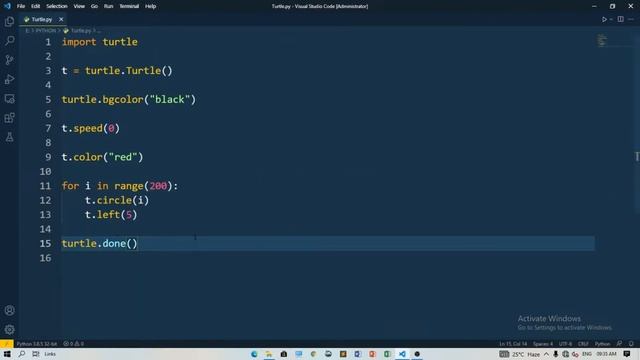Screen dimensions: 640x360
Task: Click the PYTHON folder breadcrumb
Action: 46,31
